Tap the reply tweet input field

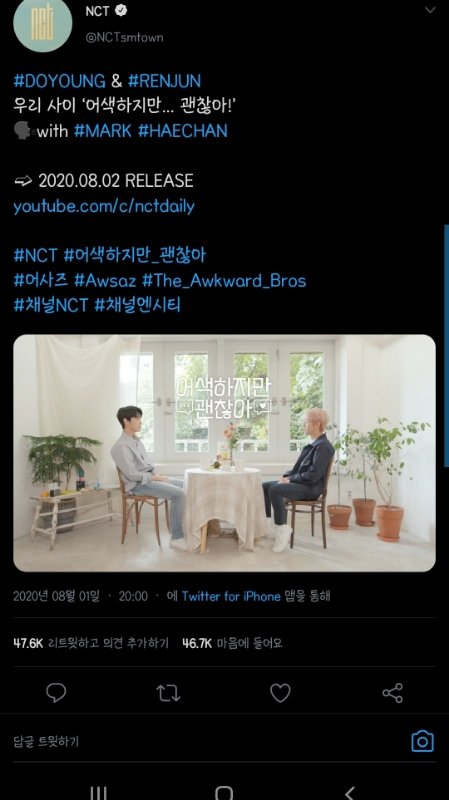coord(204,741)
